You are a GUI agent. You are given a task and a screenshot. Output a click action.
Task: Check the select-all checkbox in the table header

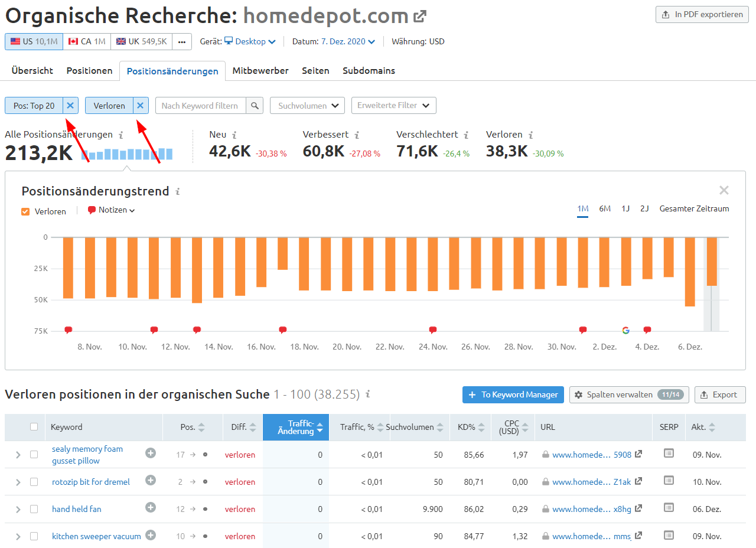tap(34, 426)
